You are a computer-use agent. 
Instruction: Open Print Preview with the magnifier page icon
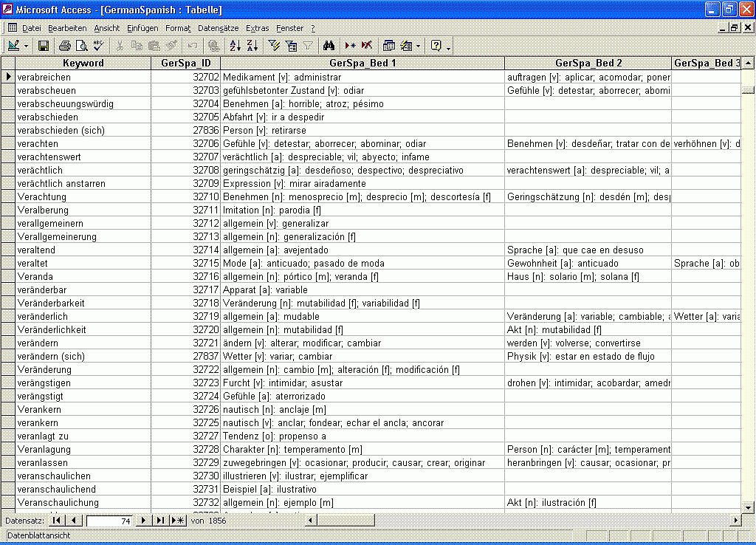coord(82,46)
